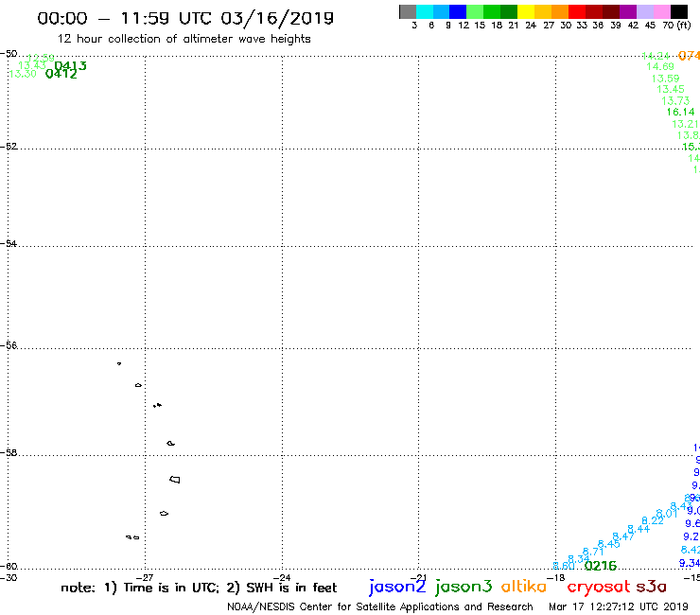The image size is (700, 615).
Task: Select the 8.22 wave height reading
Action: click(x=653, y=520)
